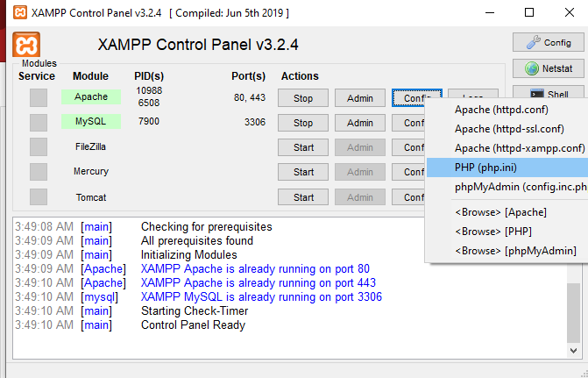Stop the MySQL module

pos(303,123)
